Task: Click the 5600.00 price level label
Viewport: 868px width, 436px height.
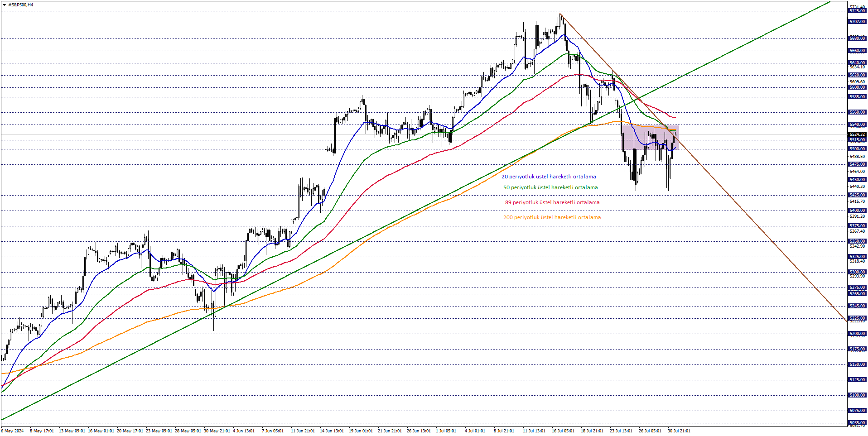Action: (x=857, y=87)
